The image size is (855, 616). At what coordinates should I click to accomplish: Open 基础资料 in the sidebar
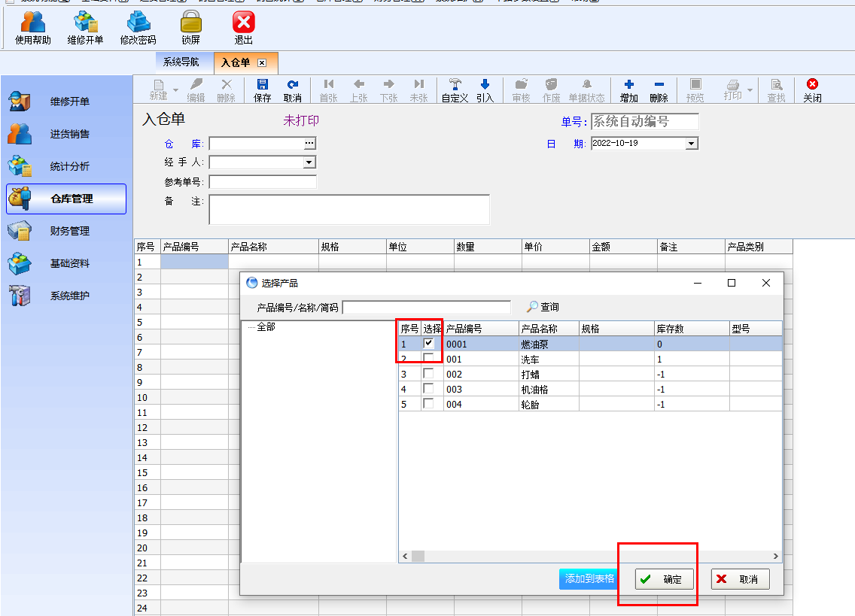coord(66,263)
